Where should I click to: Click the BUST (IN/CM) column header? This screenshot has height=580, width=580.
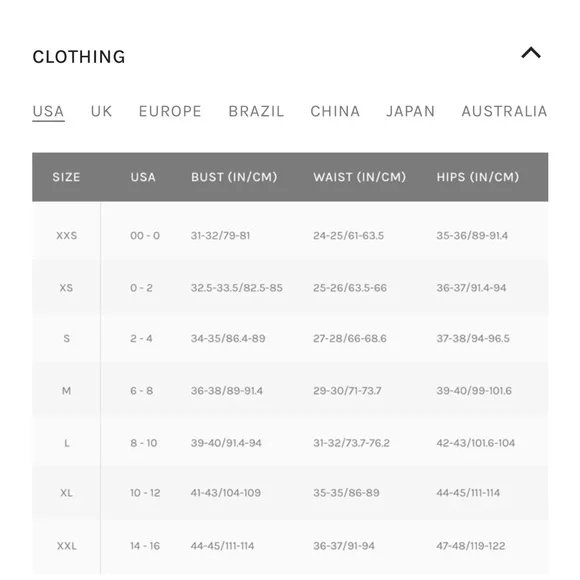(x=234, y=177)
